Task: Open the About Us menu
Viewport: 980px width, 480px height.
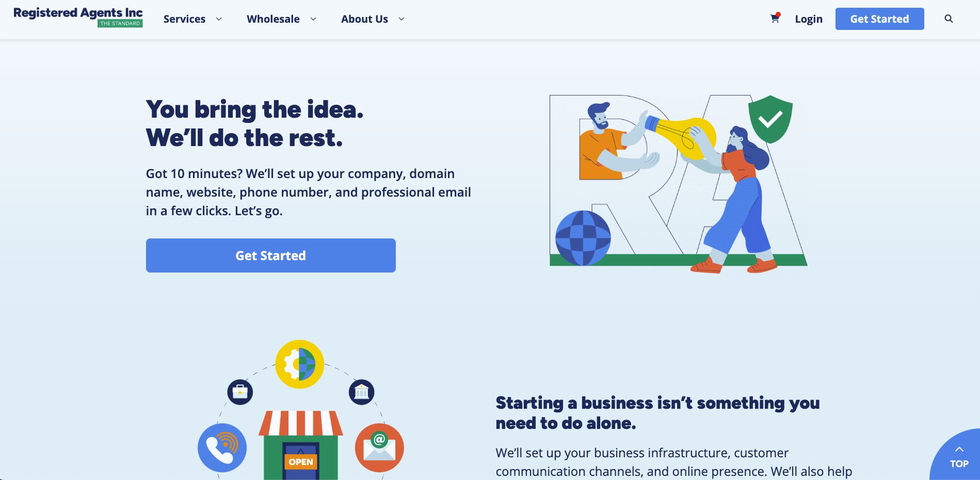Action: pyautogui.click(x=364, y=19)
